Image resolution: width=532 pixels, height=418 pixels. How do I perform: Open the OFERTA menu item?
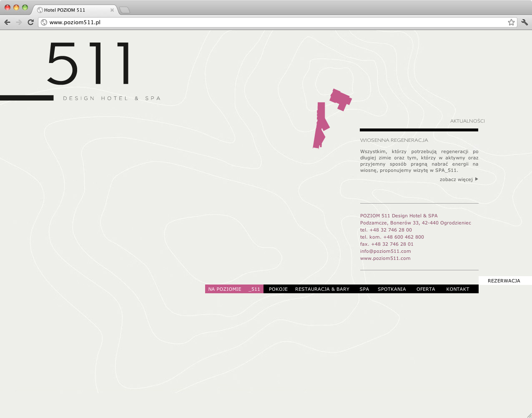tap(426, 289)
